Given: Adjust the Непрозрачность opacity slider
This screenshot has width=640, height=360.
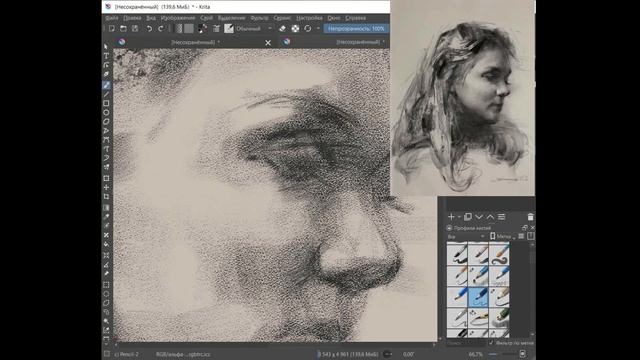Looking at the screenshot, I should tap(356, 29).
